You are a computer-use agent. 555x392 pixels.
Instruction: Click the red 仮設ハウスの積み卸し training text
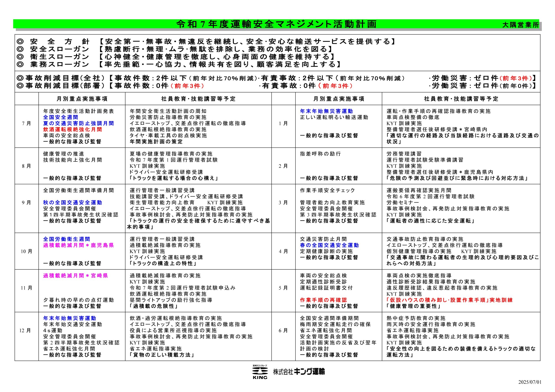tap(449, 300)
